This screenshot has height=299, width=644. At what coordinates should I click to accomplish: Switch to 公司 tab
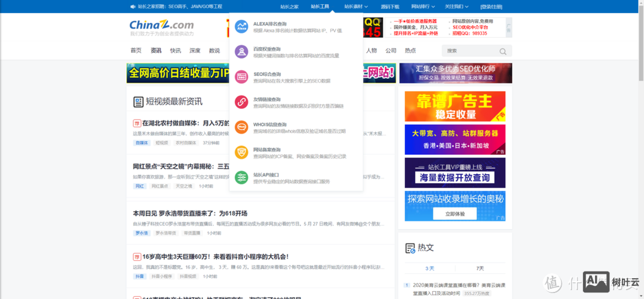click(x=391, y=51)
